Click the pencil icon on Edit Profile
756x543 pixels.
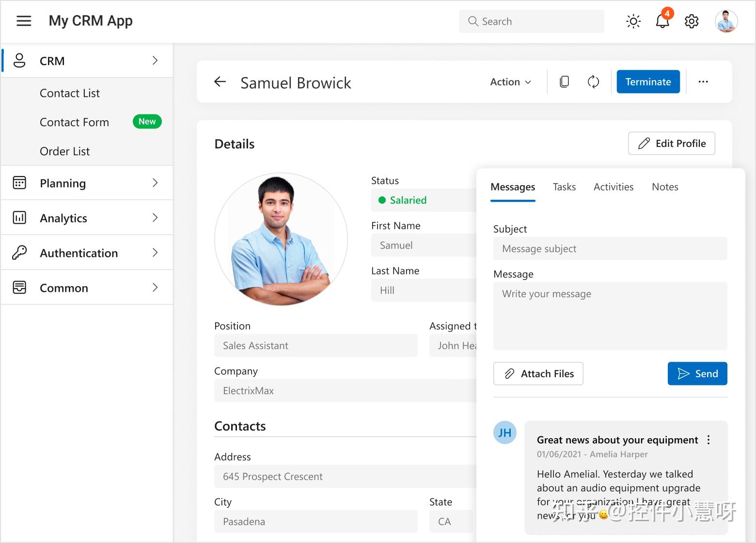[x=644, y=144]
